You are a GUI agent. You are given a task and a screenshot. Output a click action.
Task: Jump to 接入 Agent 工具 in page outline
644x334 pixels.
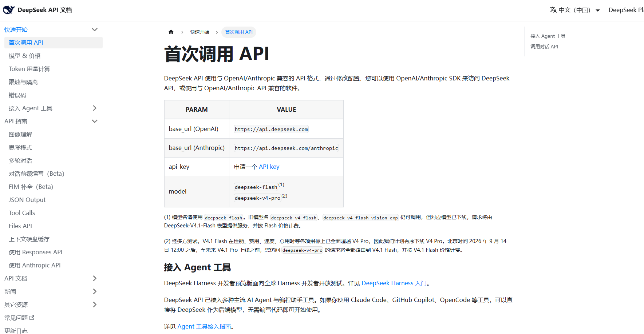548,36
